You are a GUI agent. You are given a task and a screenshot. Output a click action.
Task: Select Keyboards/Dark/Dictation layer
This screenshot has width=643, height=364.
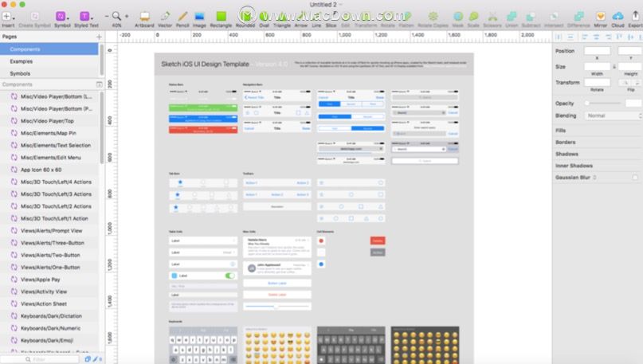(51, 316)
